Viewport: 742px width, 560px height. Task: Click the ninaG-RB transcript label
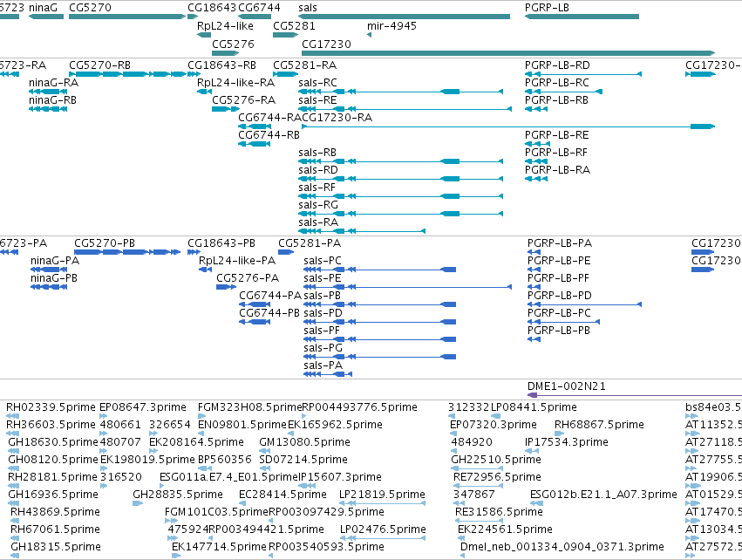point(52,100)
